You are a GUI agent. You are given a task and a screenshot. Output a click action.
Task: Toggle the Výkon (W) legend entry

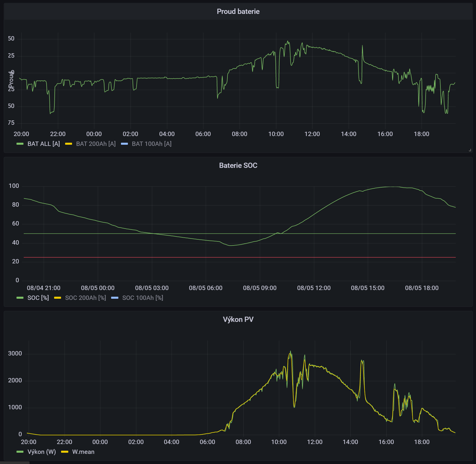pos(41,452)
